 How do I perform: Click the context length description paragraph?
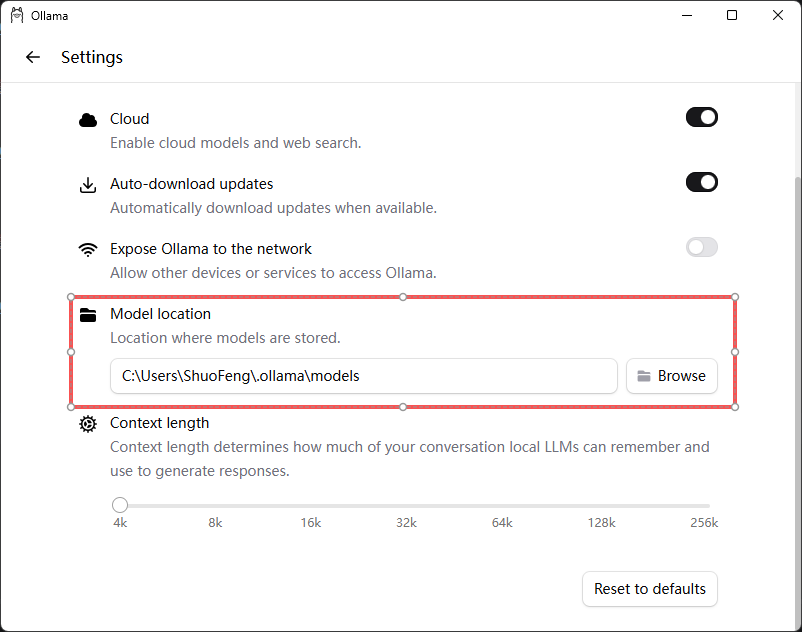(x=410, y=459)
